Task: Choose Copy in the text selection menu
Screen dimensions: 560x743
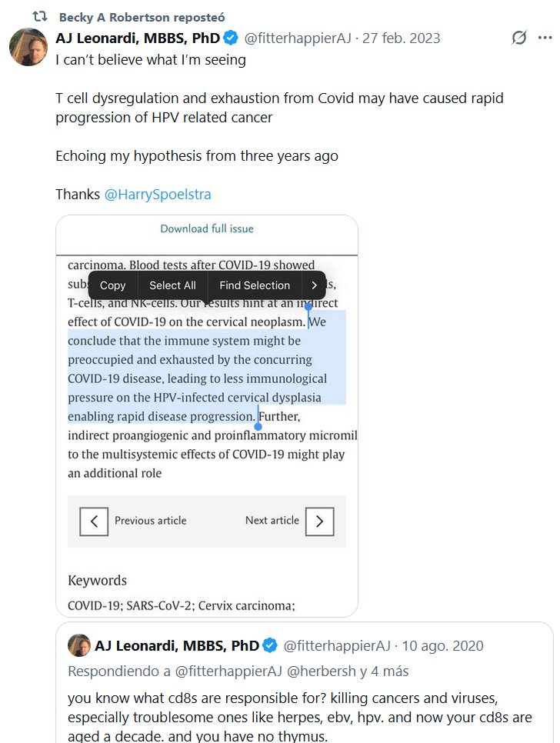Action: (112, 285)
